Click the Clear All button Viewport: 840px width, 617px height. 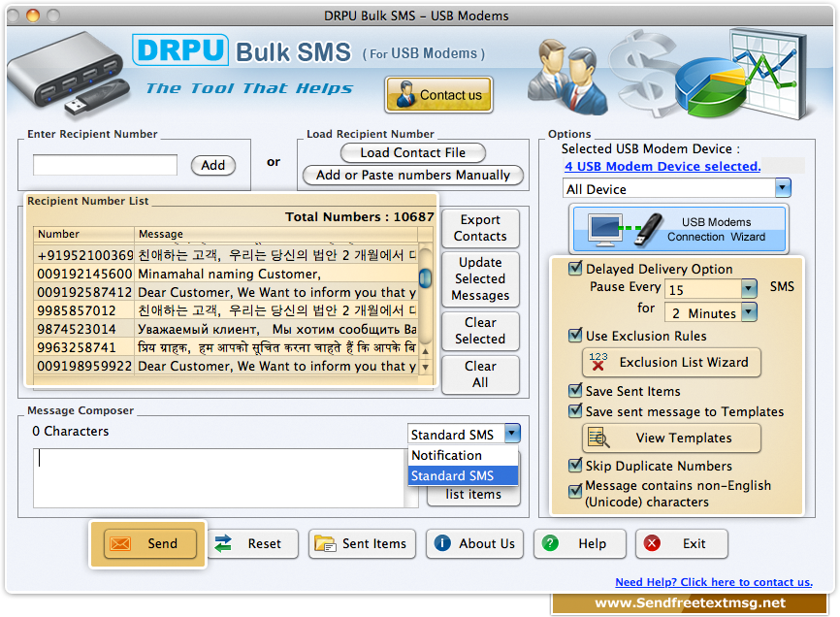pyautogui.click(x=480, y=374)
